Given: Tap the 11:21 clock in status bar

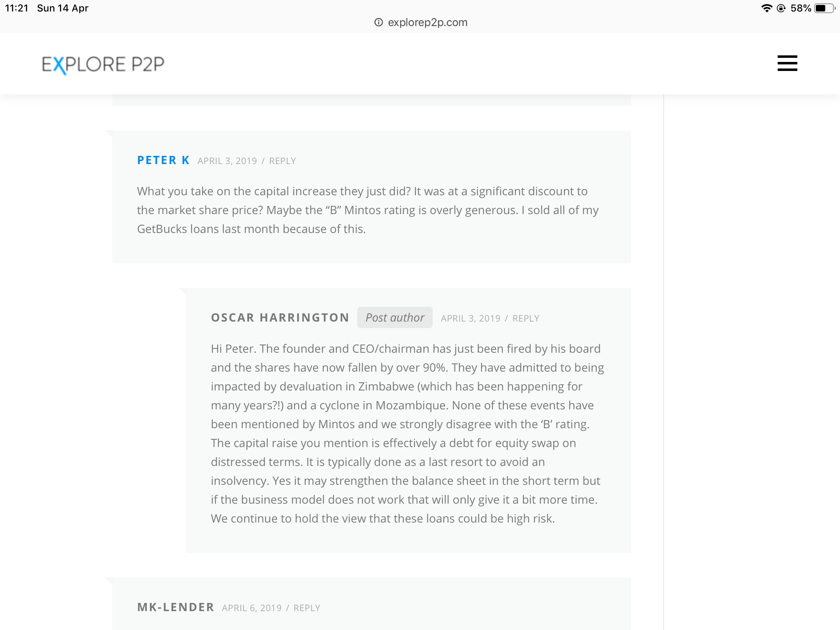Looking at the screenshot, I should pos(16,8).
